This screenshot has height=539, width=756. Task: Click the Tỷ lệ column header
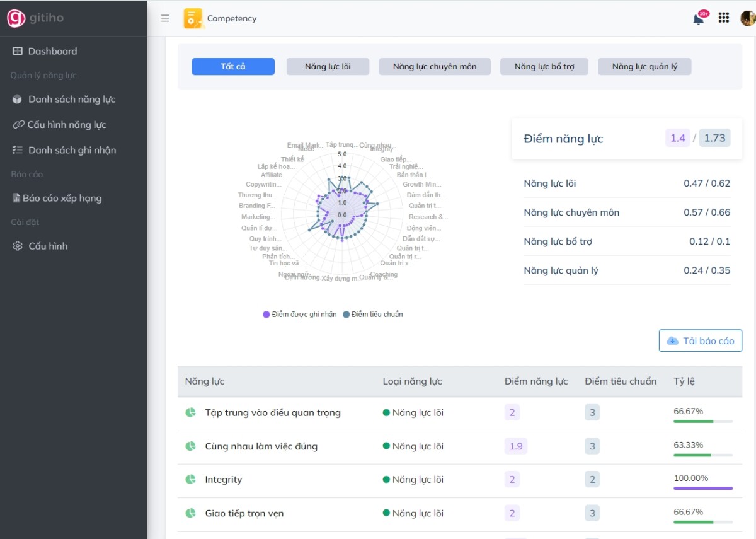point(684,381)
